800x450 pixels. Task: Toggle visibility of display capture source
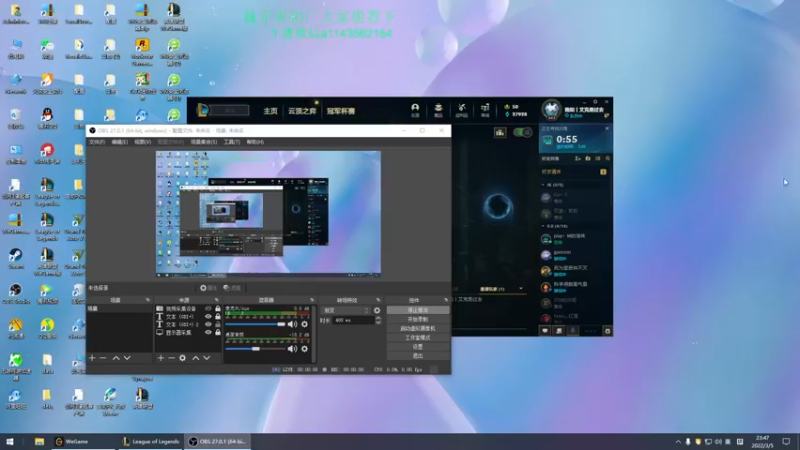tap(208, 332)
